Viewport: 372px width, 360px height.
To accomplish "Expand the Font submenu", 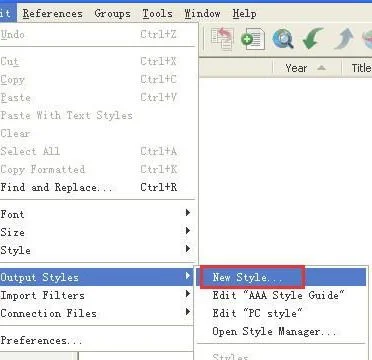I will point(96,214).
